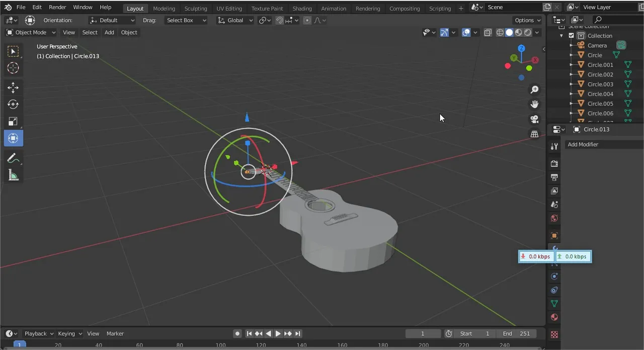Viewport: 644px width, 350px height.
Task: Open the Window menu
Action: click(83, 7)
